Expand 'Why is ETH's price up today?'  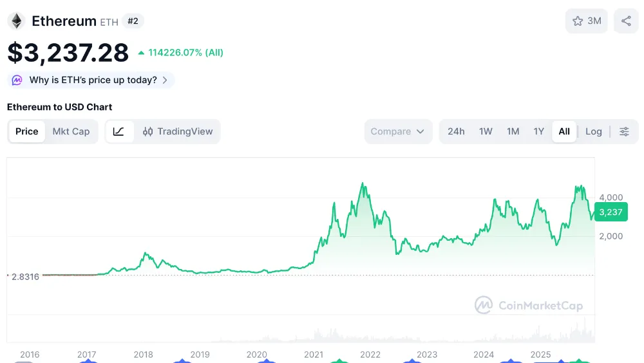coord(93,80)
